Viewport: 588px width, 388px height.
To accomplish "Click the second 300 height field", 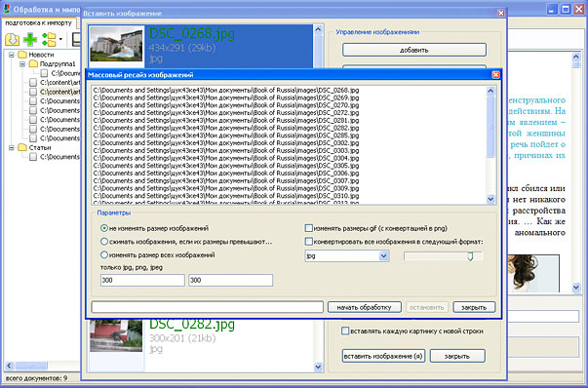I will (231, 280).
